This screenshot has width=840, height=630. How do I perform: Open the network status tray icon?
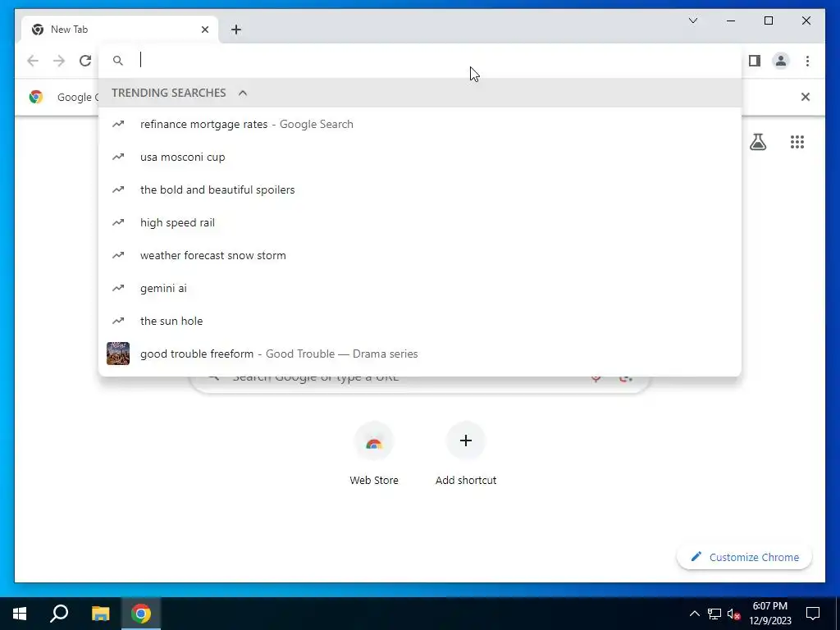click(714, 614)
